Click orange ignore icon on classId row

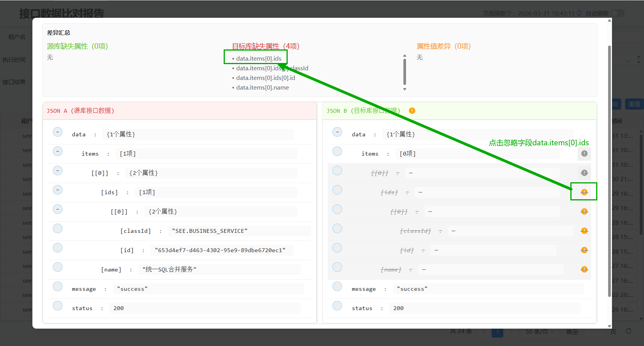tap(584, 231)
